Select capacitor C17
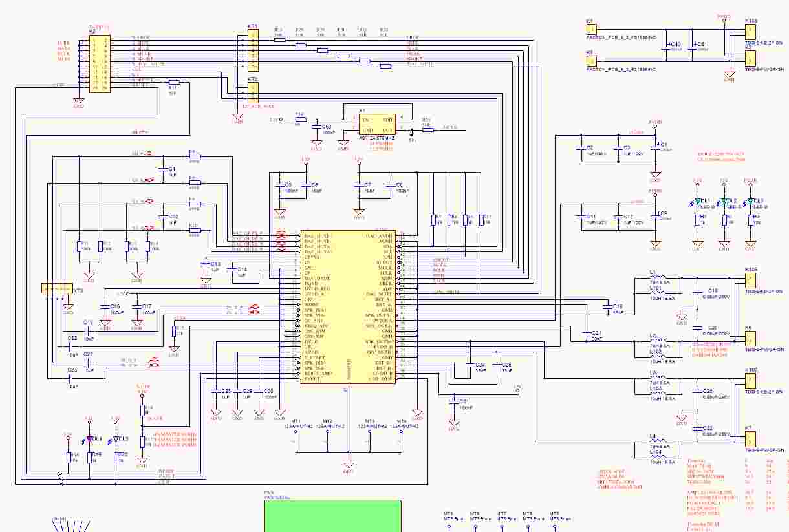The height and width of the screenshot is (532, 789). click(137, 306)
